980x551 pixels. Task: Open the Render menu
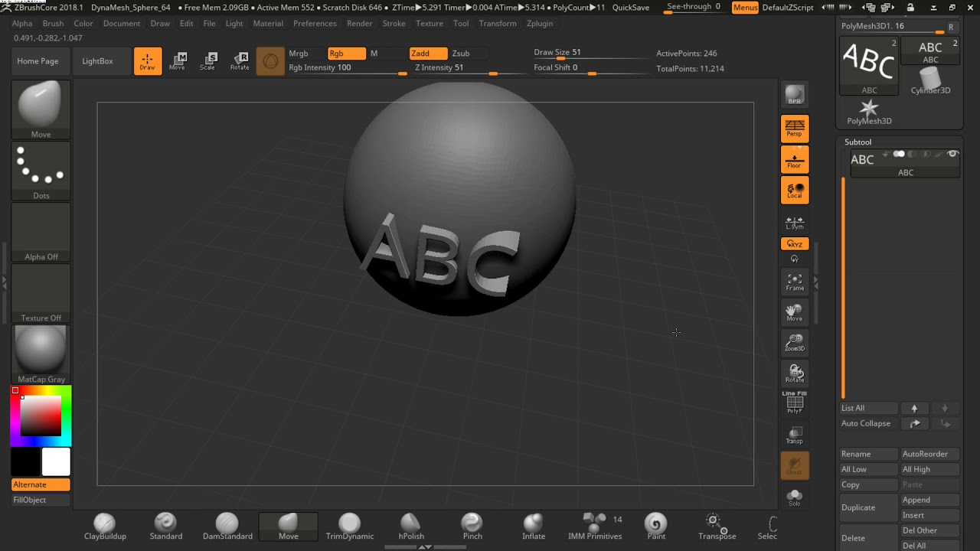pyautogui.click(x=359, y=24)
